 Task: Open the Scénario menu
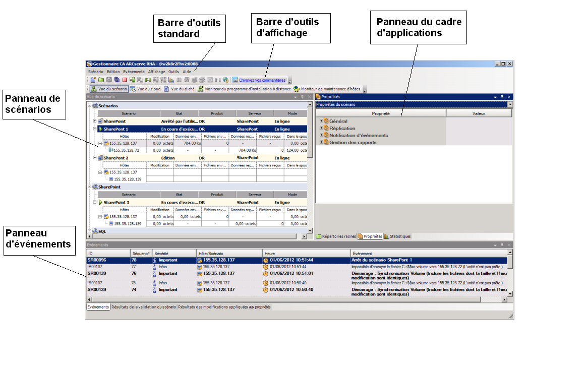95,71
